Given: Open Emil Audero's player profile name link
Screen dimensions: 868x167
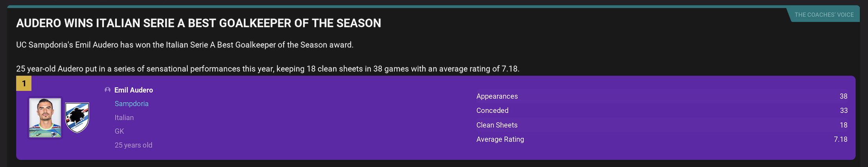Looking at the screenshot, I should (133, 90).
